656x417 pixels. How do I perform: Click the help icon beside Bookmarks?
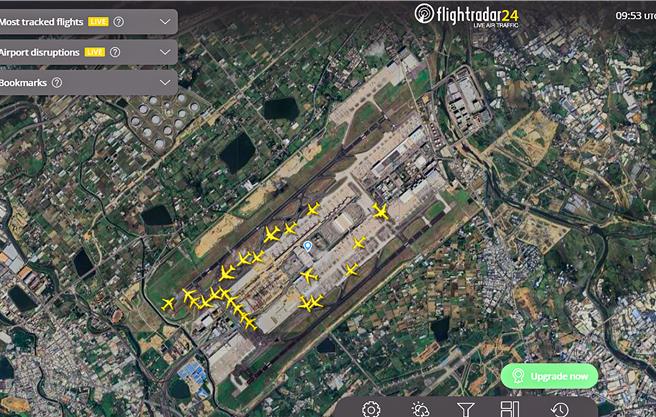(x=57, y=83)
